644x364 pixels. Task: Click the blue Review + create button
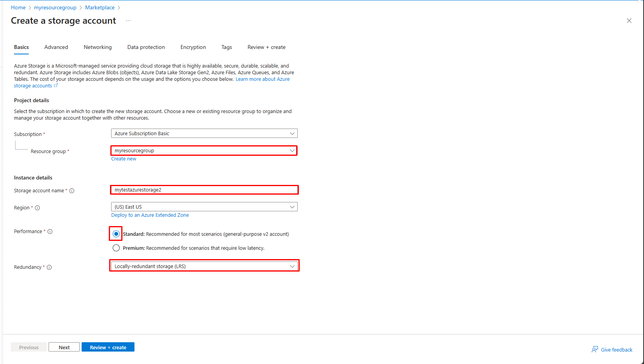108,347
